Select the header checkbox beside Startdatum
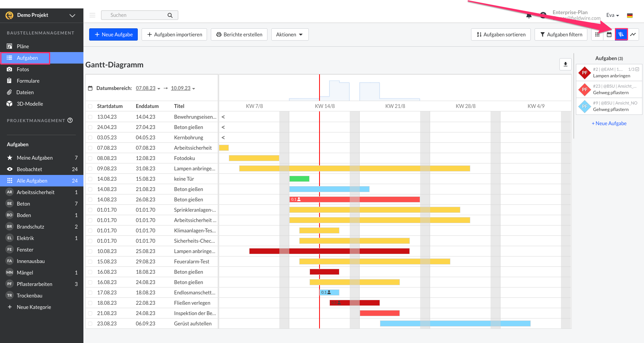The image size is (644, 343). [90, 106]
